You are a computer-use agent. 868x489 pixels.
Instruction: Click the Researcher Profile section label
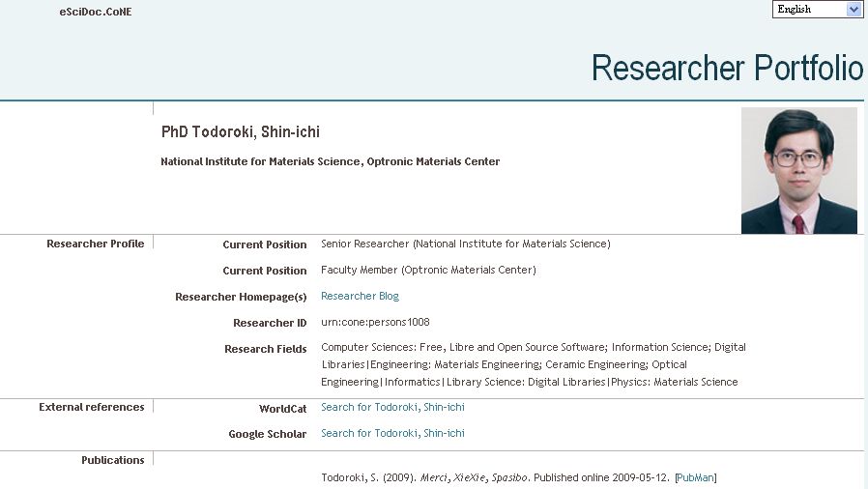(95, 244)
